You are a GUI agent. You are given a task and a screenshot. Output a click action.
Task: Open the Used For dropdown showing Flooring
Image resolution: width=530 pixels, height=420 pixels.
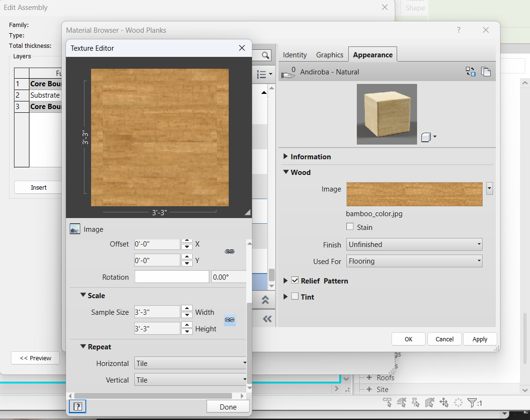click(x=414, y=261)
